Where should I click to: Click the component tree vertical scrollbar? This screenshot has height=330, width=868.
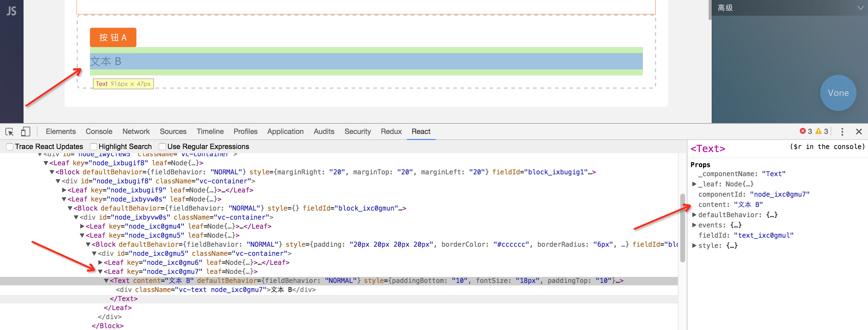[x=682, y=228]
